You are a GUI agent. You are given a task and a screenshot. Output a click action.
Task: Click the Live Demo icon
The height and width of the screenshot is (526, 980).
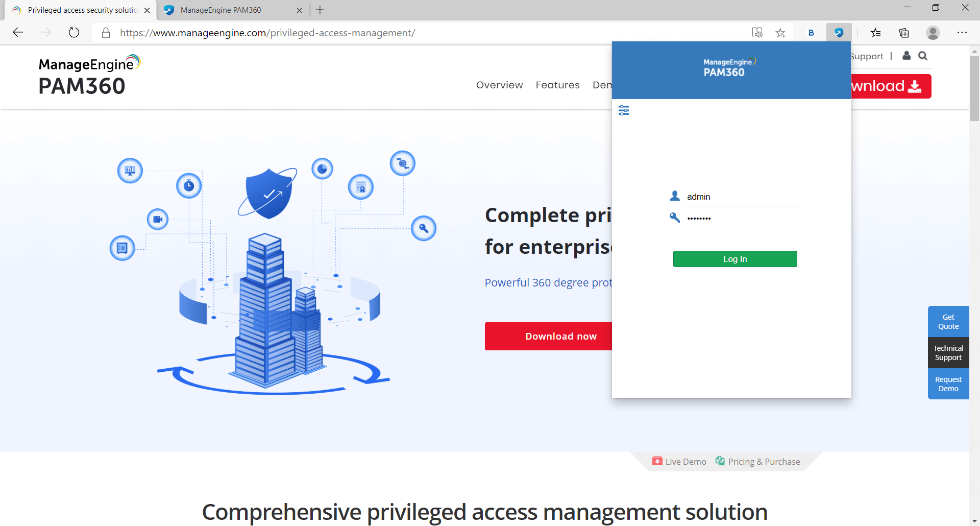point(657,461)
